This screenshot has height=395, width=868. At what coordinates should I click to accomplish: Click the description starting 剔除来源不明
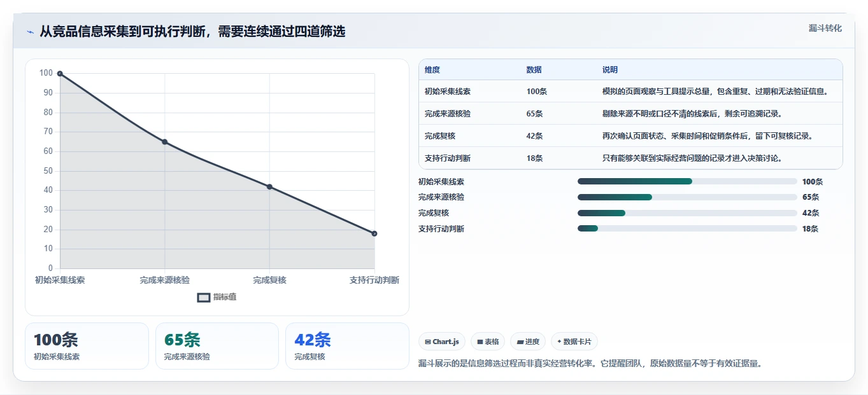[x=692, y=114]
